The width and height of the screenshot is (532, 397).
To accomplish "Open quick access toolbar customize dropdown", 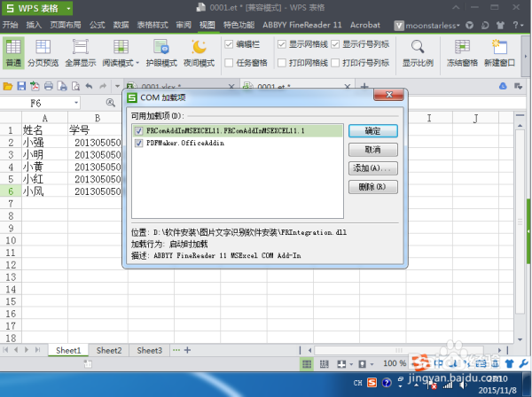I will tap(117, 86).
